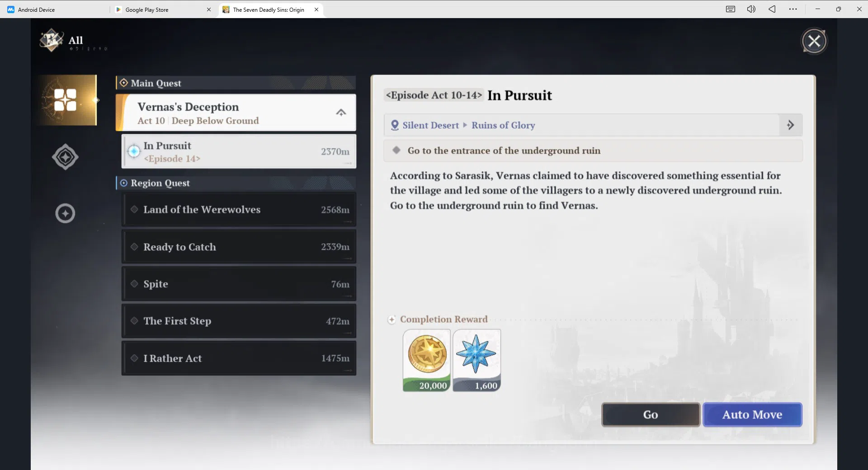This screenshot has width=868, height=470.
Task: Click the Completion Reward plus icon
Action: click(x=392, y=320)
